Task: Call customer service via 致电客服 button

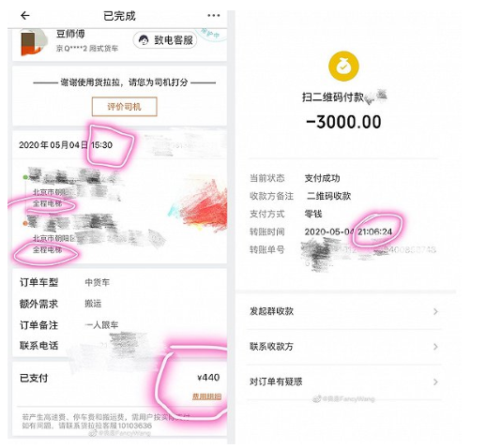Action: [165, 40]
